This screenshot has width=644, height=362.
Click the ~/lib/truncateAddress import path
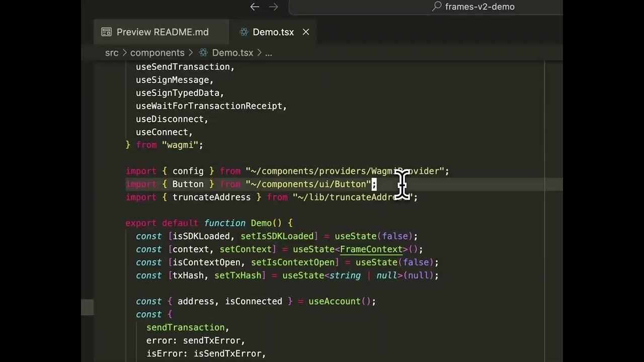(352, 197)
